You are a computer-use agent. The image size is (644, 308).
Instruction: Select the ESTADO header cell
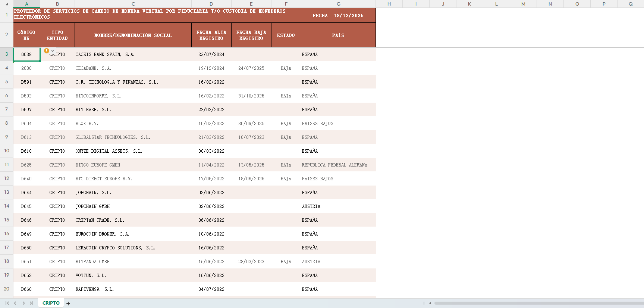click(286, 35)
